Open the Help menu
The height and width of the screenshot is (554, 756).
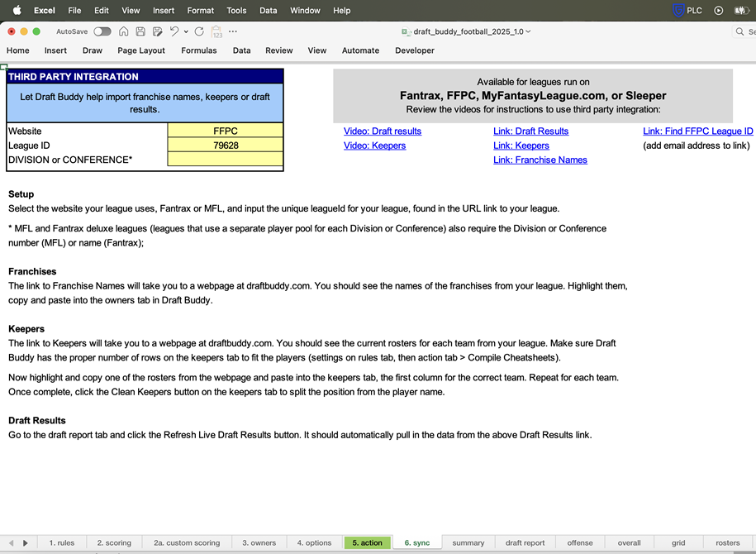click(341, 10)
